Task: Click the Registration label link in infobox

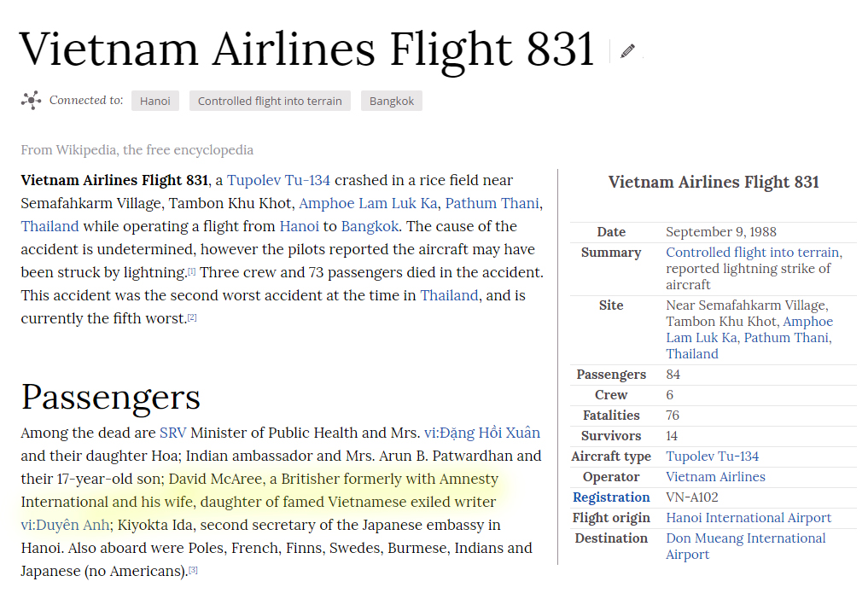Action: [611, 497]
